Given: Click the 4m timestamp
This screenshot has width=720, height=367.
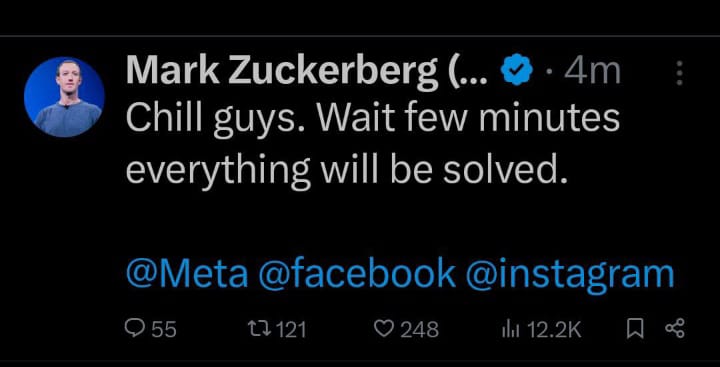Looking at the screenshot, I should 592,71.
